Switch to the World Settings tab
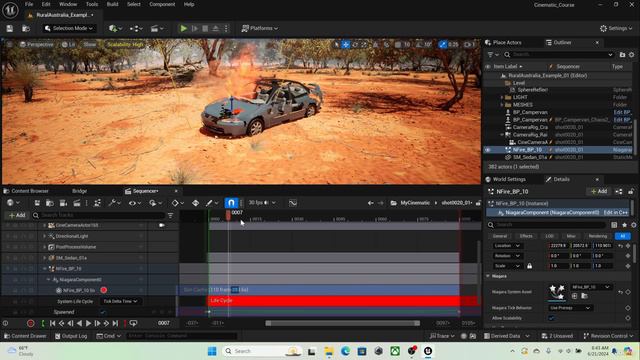This screenshot has height=360, width=640. 506,179
